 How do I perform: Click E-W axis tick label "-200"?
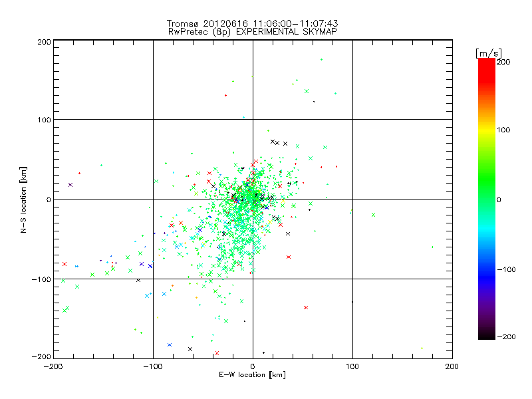tap(53, 366)
